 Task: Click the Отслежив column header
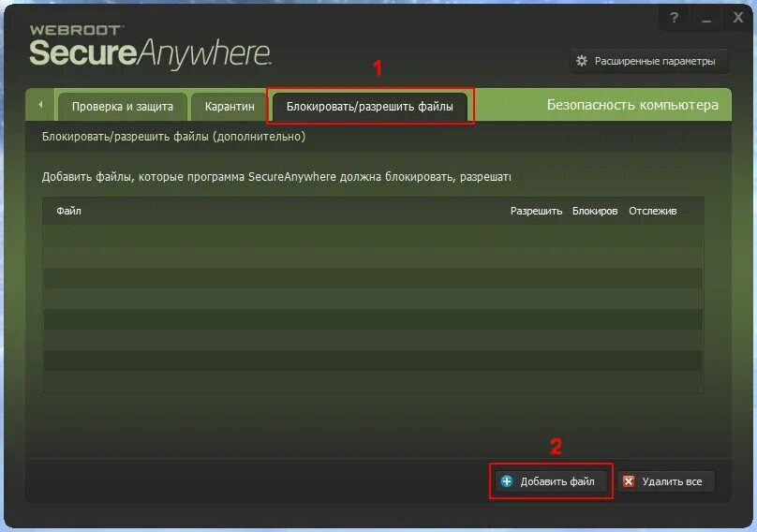(653, 211)
